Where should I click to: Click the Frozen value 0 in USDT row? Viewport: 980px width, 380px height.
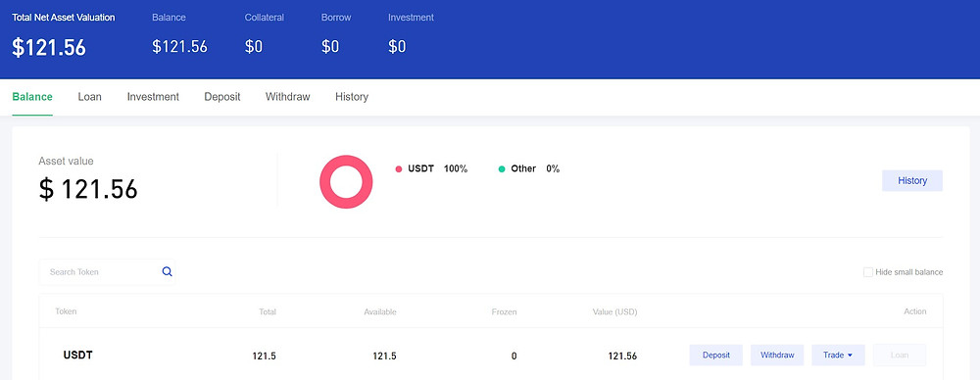click(514, 356)
